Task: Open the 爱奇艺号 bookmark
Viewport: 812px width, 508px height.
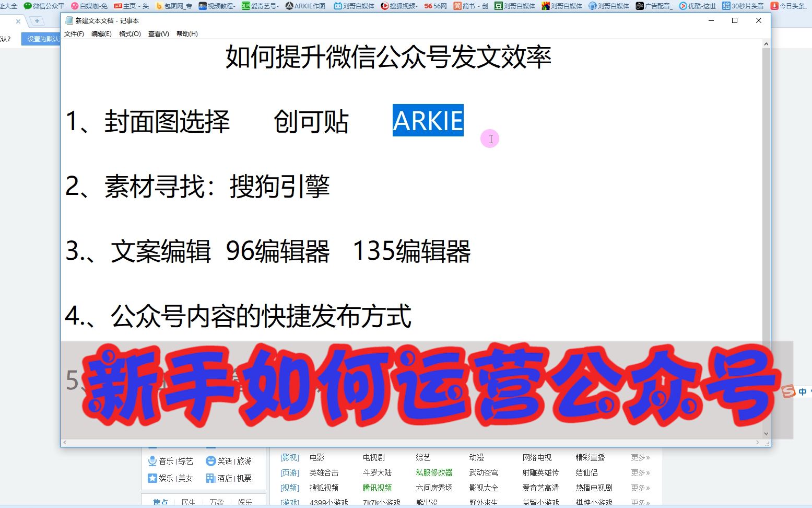Action: pos(260,6)
